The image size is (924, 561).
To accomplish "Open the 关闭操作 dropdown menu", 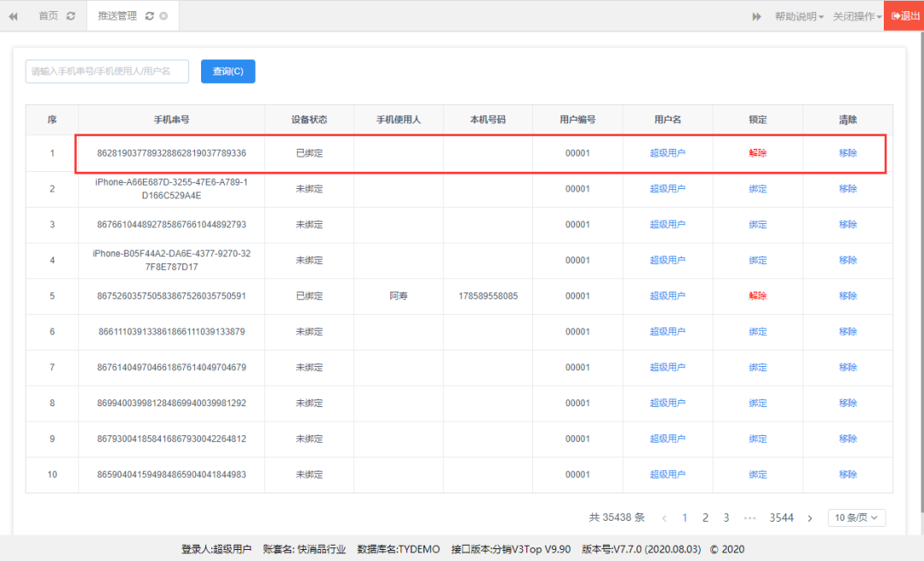I will tap(856, 16).
